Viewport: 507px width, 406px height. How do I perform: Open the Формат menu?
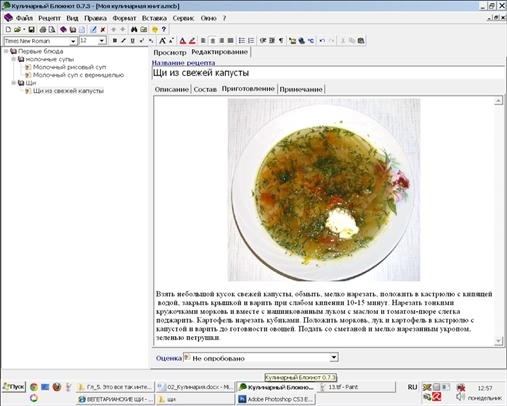pos(124,18)
